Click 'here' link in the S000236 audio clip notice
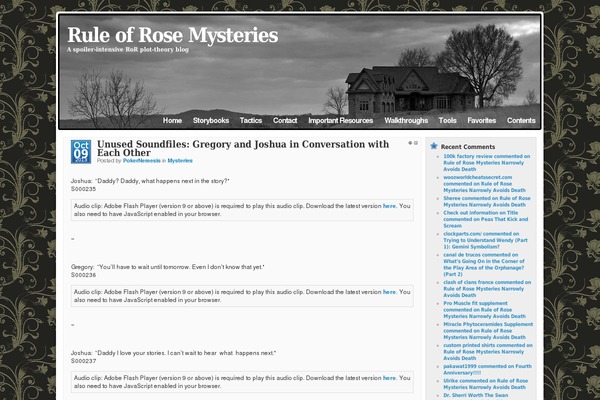 (x=389, y=292)
